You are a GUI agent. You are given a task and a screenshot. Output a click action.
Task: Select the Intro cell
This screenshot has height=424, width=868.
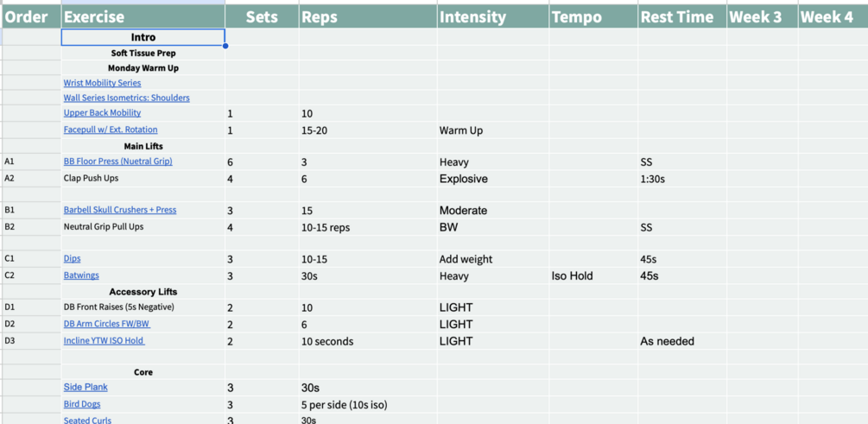[143, 37]
